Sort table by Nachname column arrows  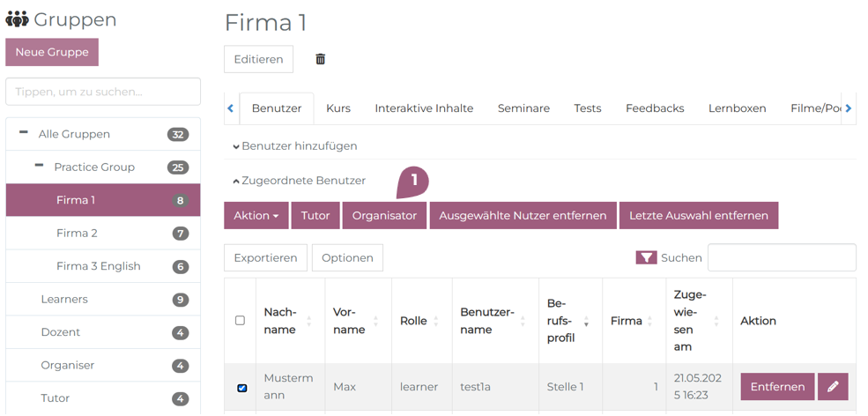[308, 322]
